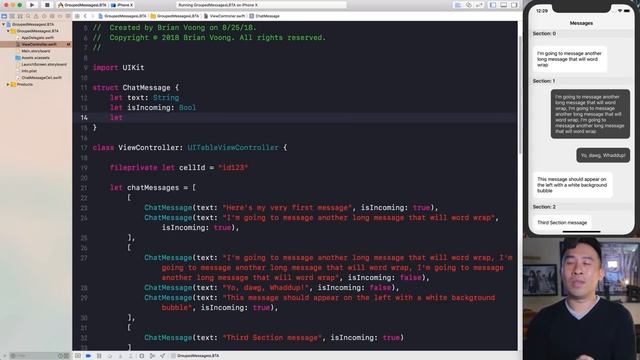
Task: Collapse the GroupedMessagesLBTA group folder
Action: click(8, 31)
